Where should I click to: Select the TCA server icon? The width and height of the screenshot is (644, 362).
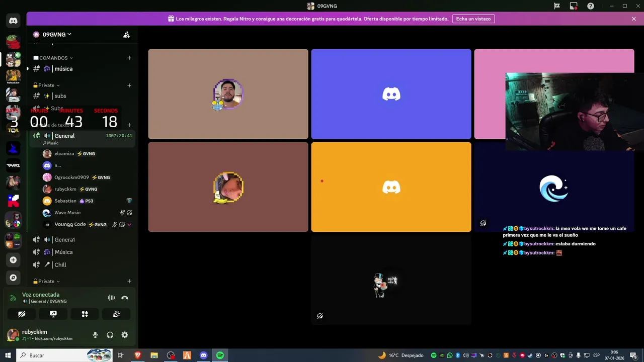[x=13, y=130]
